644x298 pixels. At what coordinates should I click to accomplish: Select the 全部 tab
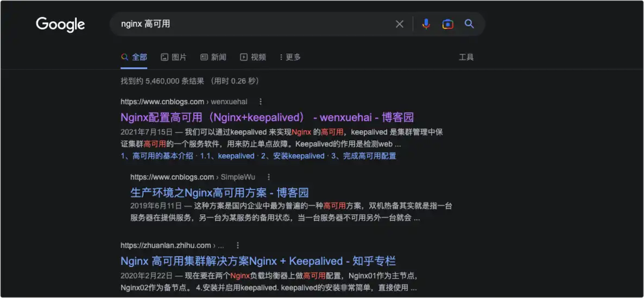click(x=134, y=58)
